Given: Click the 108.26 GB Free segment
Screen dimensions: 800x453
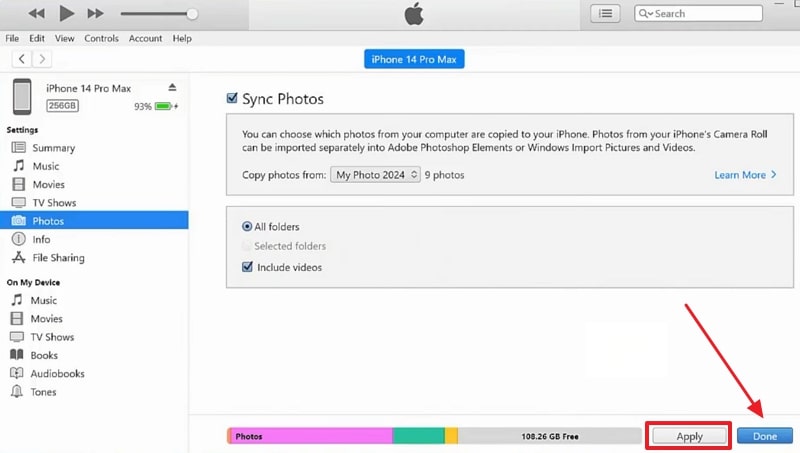Looking at the screenshot, I should (550, 436).
